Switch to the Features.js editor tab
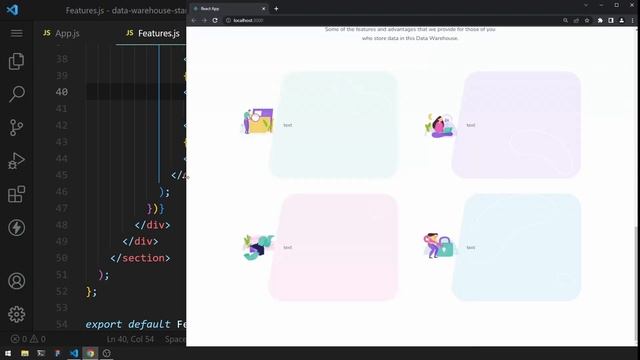Image resolution: width=640 pixels, height=360 pixels. coord(153,33)
